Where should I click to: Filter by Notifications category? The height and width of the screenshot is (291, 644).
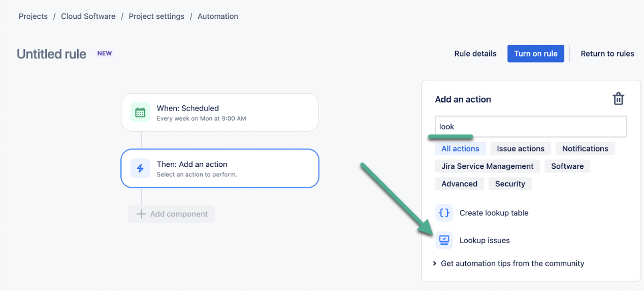click(585, 149)
